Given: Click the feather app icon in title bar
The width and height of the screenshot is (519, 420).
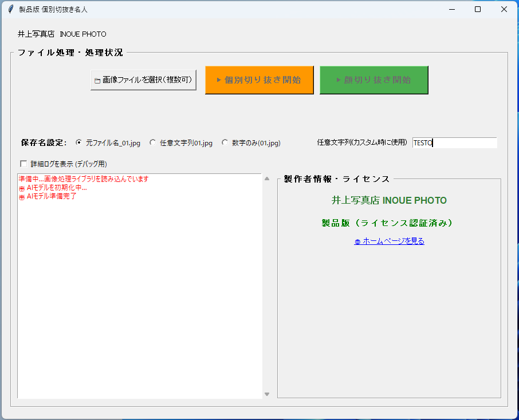Looking at the screenshot, I should click(11, 9).
